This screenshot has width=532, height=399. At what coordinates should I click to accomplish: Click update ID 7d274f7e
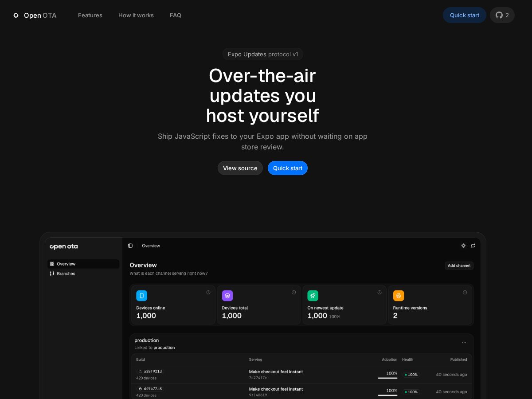tap(258, 378)
